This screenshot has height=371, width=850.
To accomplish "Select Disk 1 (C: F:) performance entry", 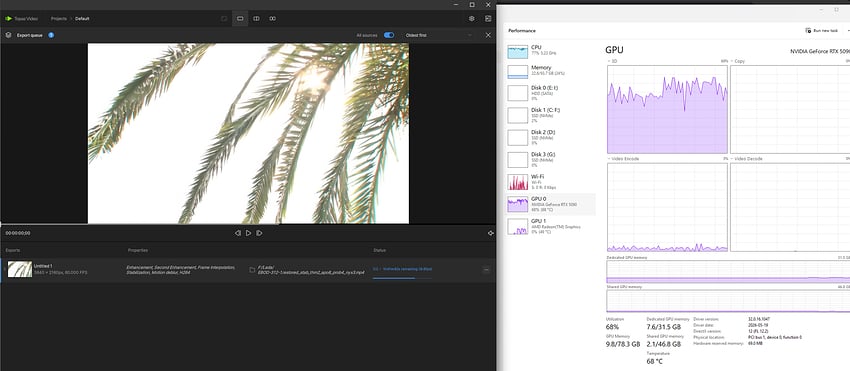I will point(550,114).
